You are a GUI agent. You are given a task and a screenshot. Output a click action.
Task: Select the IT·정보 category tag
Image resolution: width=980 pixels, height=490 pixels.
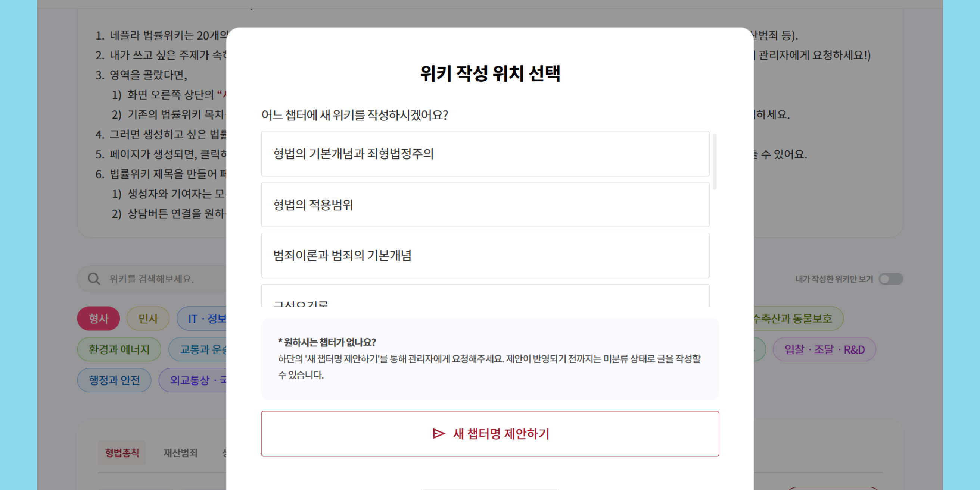click(x=203, y=318)
